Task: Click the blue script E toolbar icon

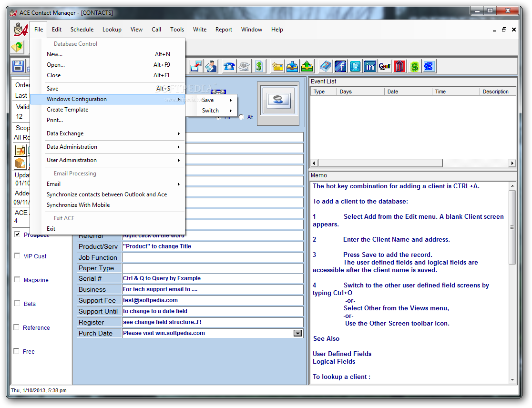Action: point(429,66)
